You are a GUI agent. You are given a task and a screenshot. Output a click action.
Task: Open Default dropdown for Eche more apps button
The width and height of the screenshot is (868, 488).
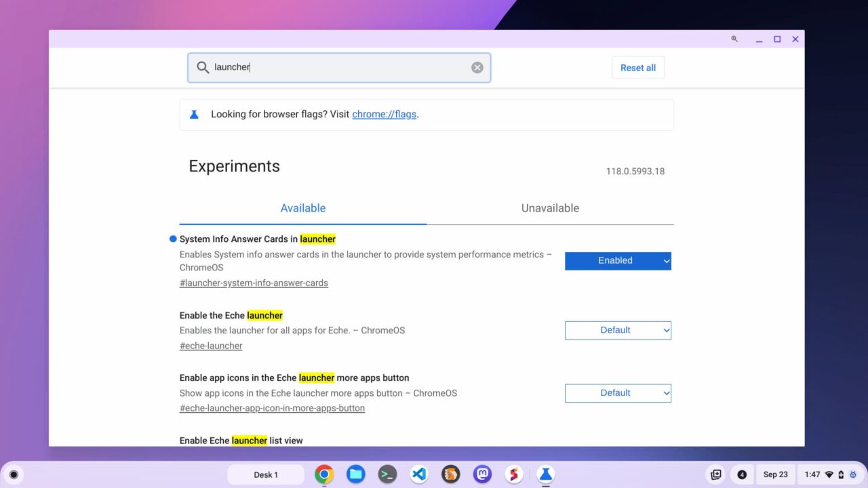coord(618,393)
